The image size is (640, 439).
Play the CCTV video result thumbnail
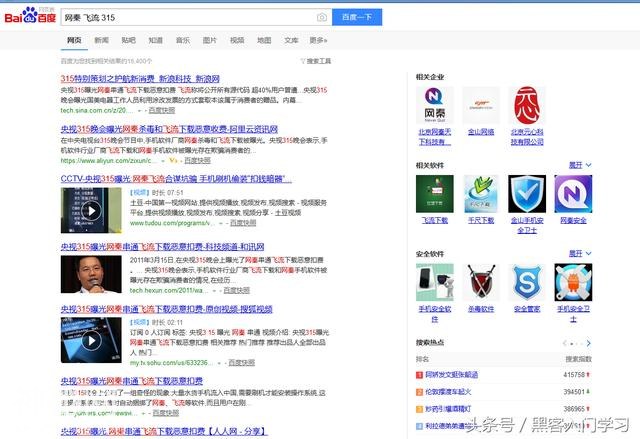click(91, 211)
